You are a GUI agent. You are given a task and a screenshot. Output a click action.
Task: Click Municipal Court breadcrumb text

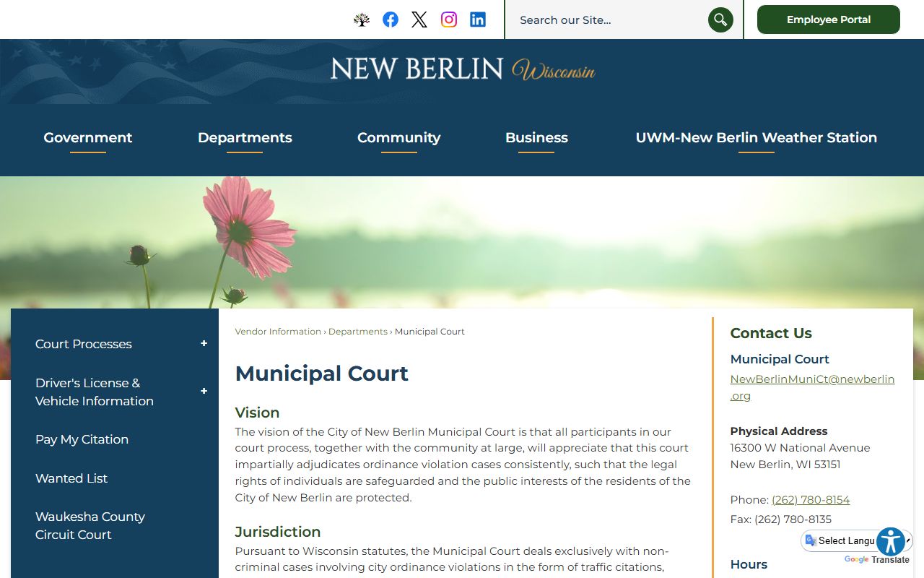pos(430,332)
